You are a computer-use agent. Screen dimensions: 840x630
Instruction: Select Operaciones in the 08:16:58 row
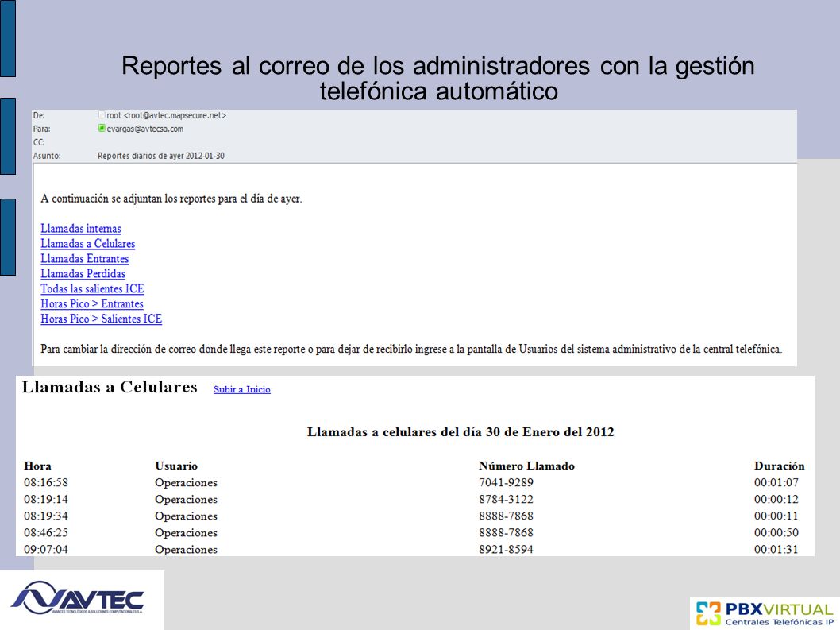point(187,482)
